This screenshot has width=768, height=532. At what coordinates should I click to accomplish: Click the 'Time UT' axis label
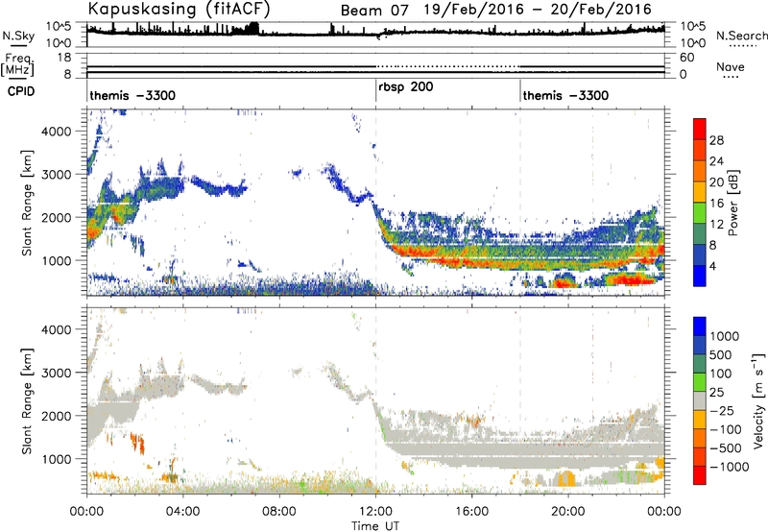pos(375,526)
